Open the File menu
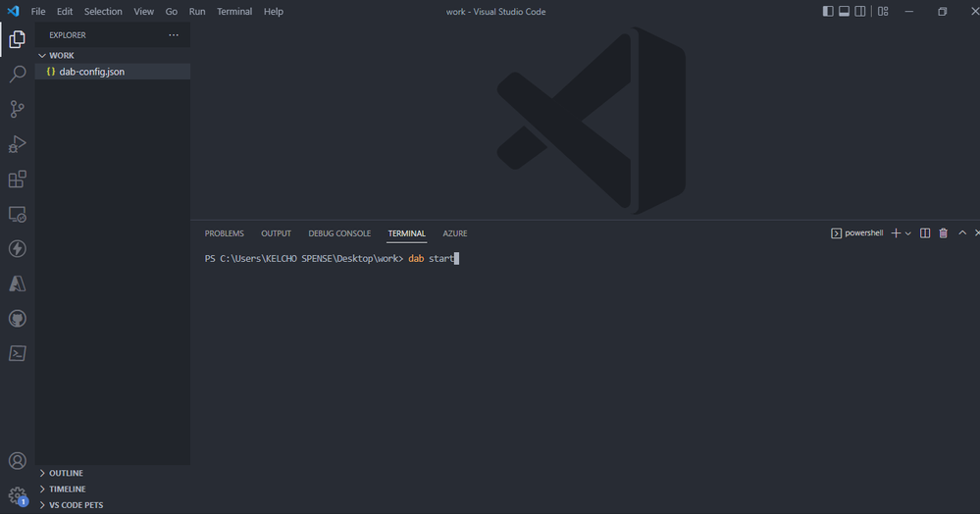Viewport: 980px width, 514px height. [38, 11]
